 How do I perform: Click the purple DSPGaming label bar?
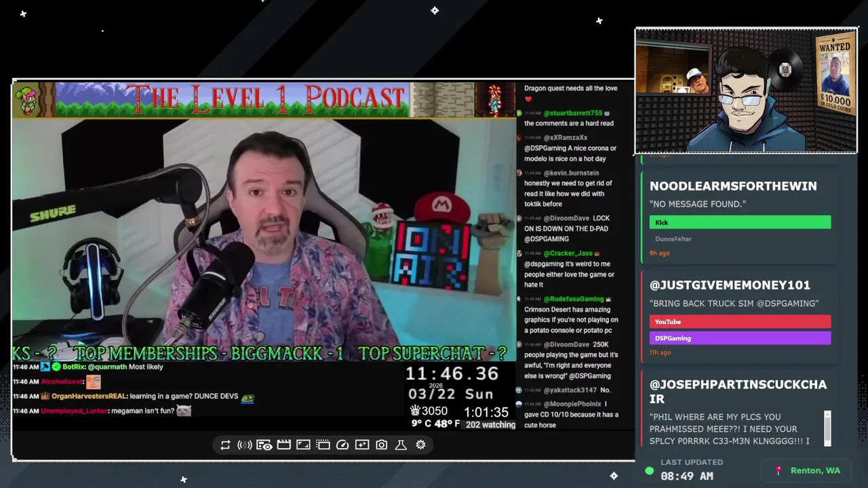(740, 338)
